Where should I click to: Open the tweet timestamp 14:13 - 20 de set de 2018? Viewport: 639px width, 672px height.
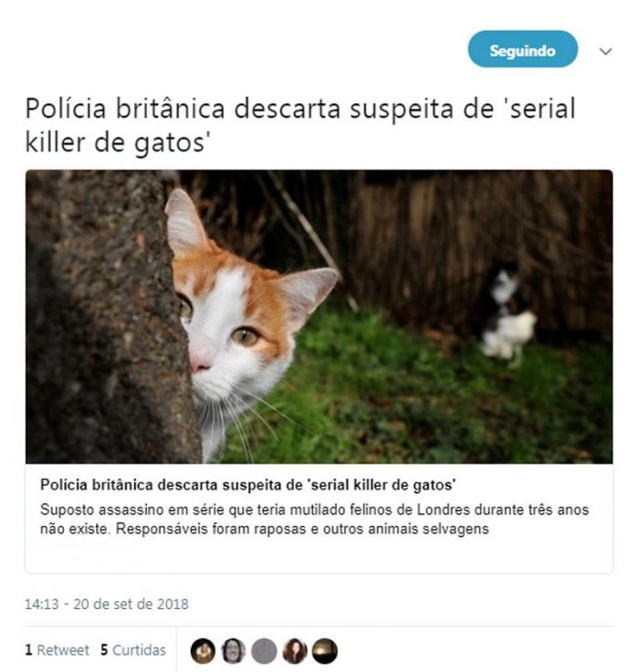click(107, 604)
